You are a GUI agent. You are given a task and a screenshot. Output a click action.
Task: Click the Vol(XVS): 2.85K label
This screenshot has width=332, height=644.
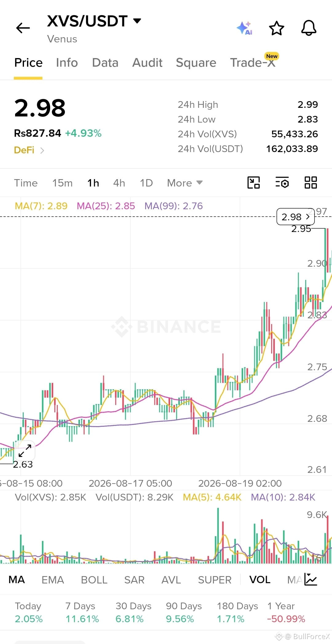pyautogui.click(x=50, y=497)
